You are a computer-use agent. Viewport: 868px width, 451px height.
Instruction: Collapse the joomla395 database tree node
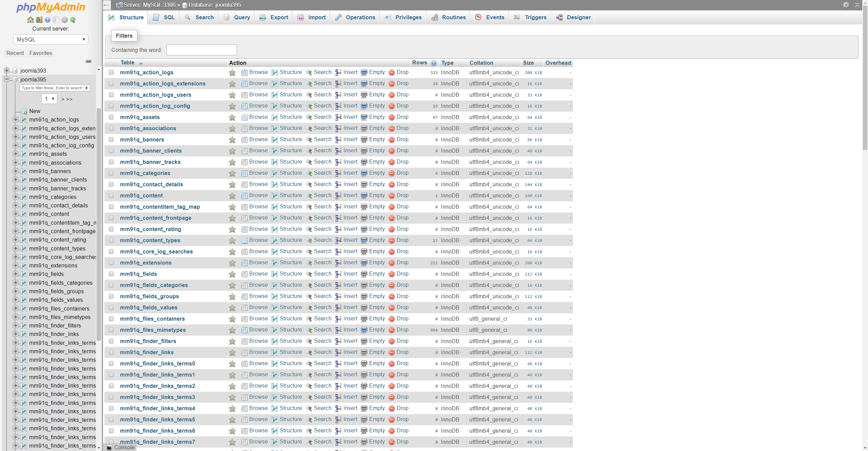pyautogui.click(x=6, y=79)
